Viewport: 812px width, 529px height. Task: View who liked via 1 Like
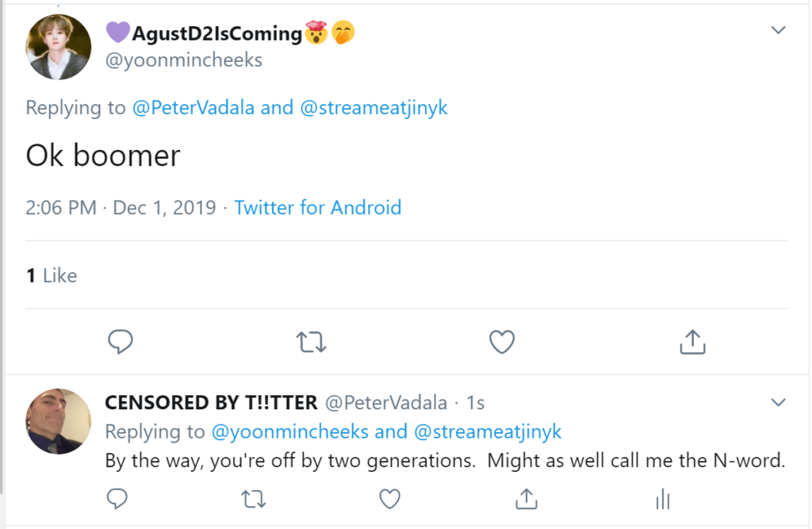pos(52,276)
